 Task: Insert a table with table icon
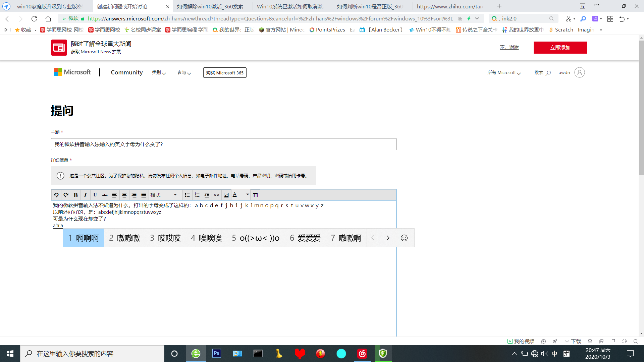pyautogui.click(x=255, y=195)
